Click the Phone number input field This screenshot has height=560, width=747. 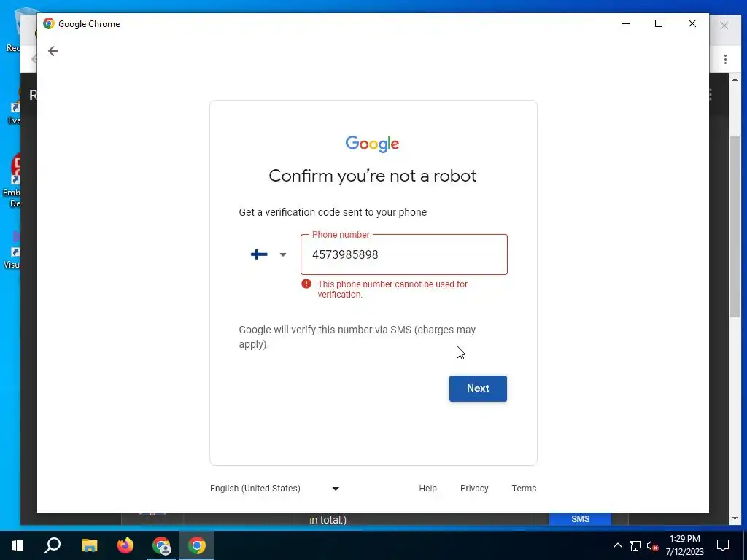404,254
